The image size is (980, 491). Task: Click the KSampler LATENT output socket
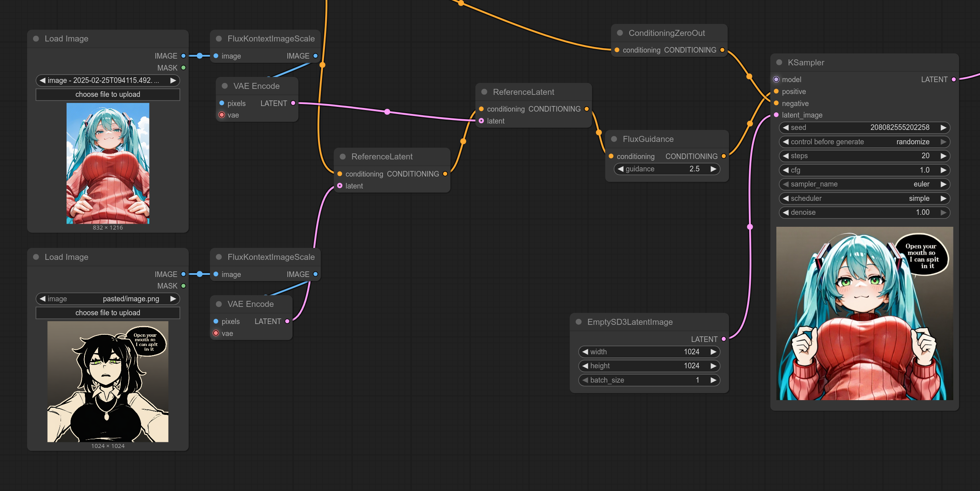click(954, 80)
